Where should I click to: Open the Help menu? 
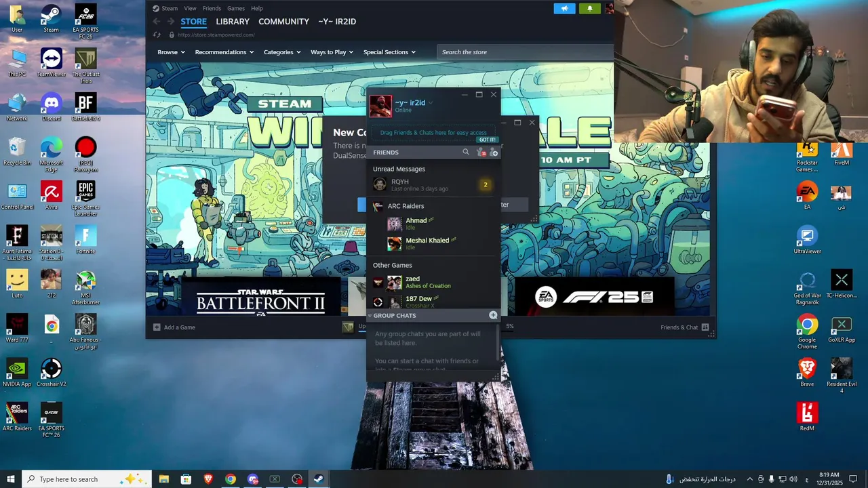[257, 8]
